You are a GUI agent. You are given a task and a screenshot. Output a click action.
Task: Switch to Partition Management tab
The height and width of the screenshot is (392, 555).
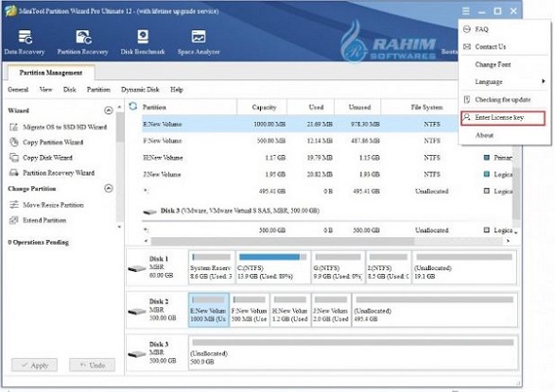(51, 73)
